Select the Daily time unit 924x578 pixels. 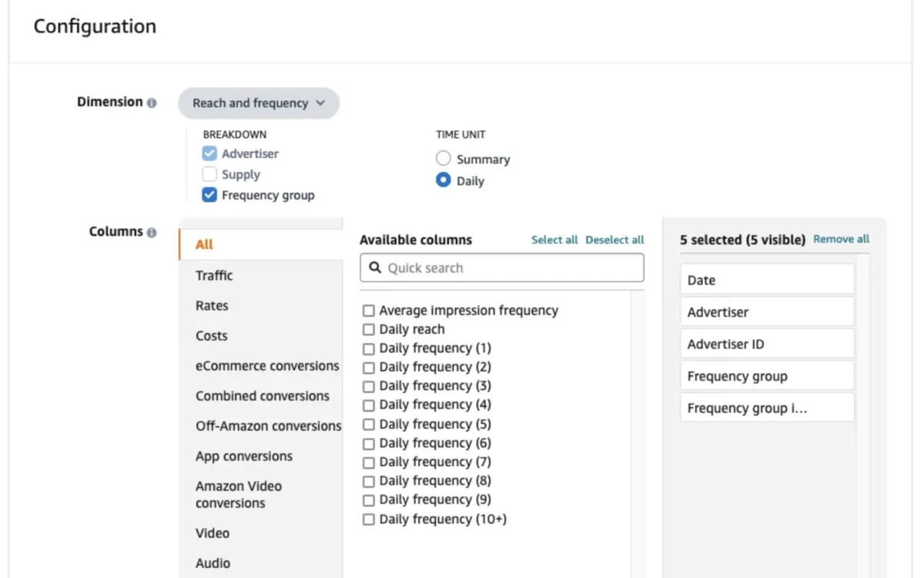[x=444, y=180]
